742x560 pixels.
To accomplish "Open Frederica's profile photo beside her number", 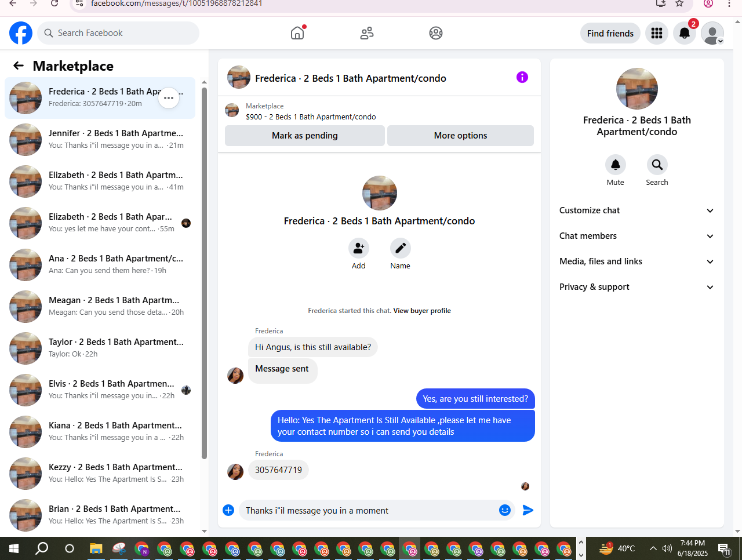I will pyautogui.click(x=235, y=471).
